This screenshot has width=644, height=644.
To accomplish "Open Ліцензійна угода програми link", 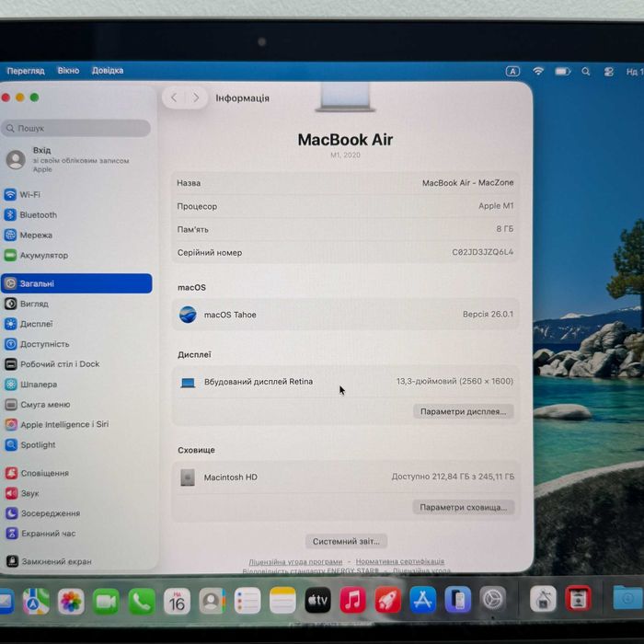I will 295,561.
